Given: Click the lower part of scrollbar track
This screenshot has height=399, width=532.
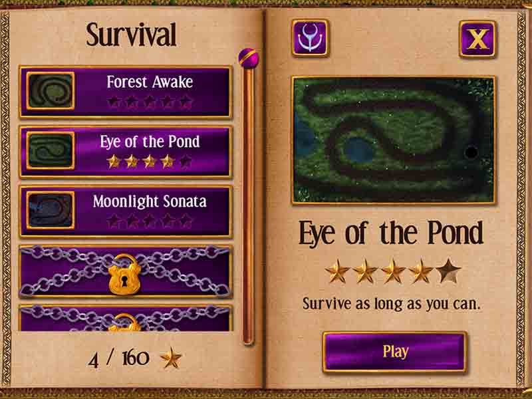Looking at the screenshot, I should (248, 289).
